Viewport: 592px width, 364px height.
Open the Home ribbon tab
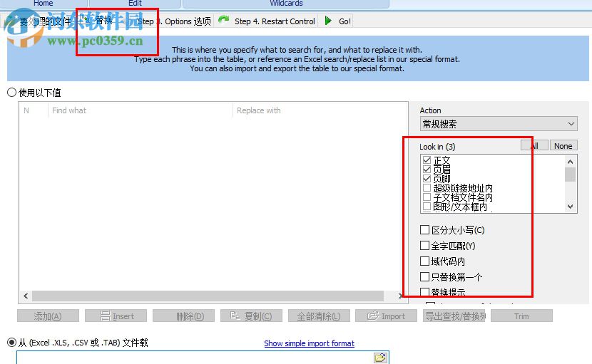coord(43,4)
